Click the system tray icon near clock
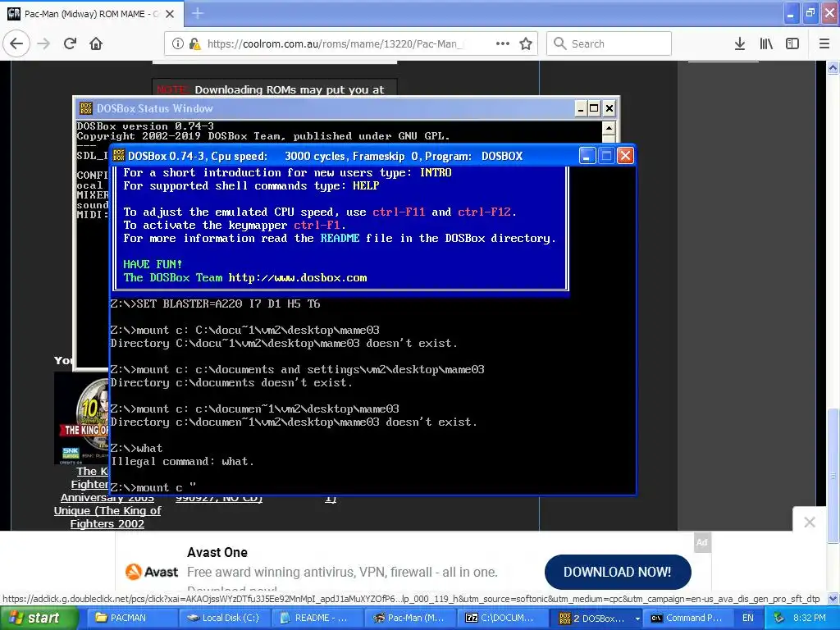The width and height of the screenshot is (840, 630). click(779, 618)
